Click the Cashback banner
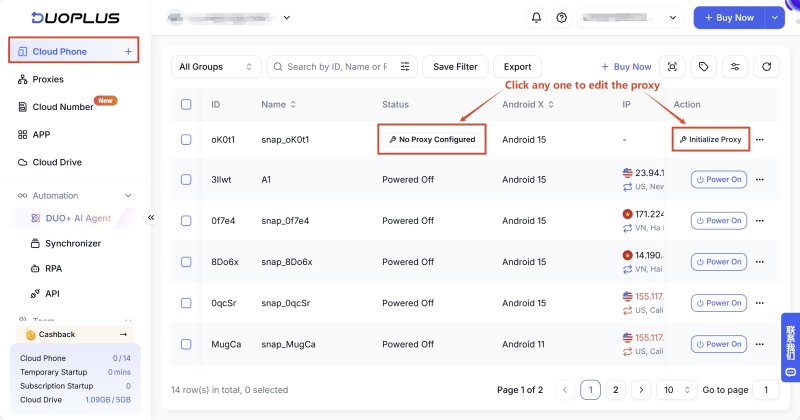 76,334
